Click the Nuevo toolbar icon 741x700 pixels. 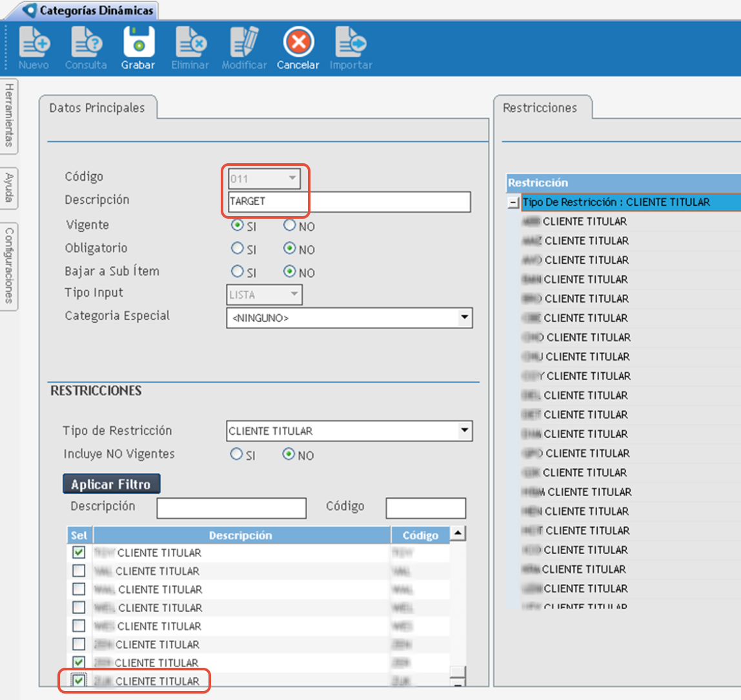point(34,48)
